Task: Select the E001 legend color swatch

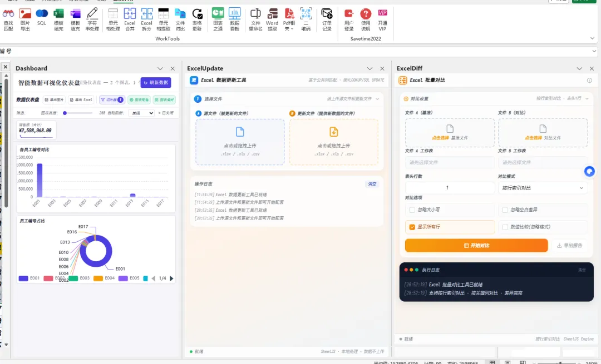Action: (x=23, y=278)
